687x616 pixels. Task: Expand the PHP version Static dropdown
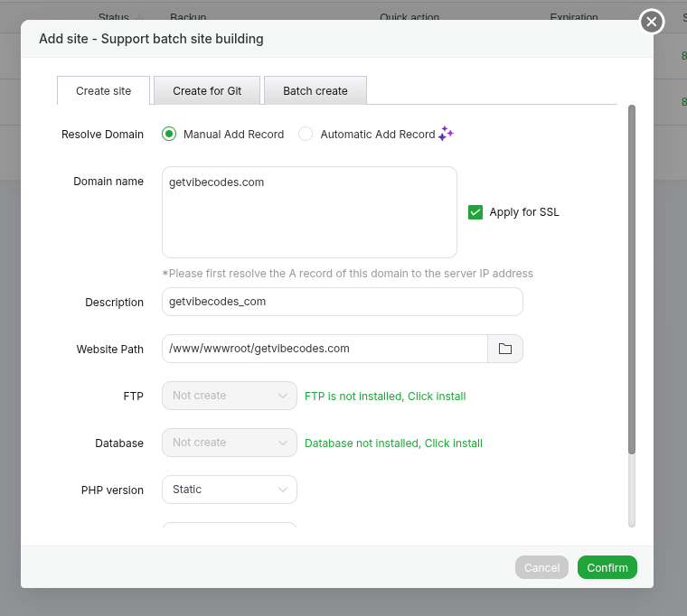click(229, 490)
